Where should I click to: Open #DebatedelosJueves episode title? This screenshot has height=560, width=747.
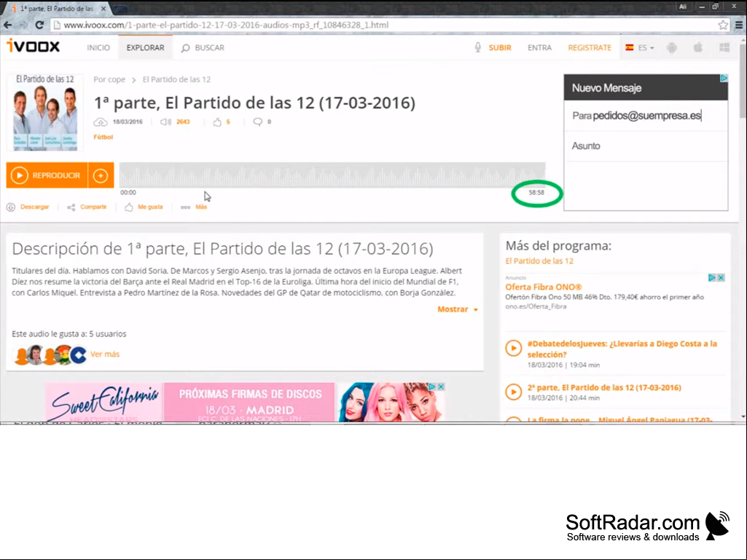[x=622, y=349]
